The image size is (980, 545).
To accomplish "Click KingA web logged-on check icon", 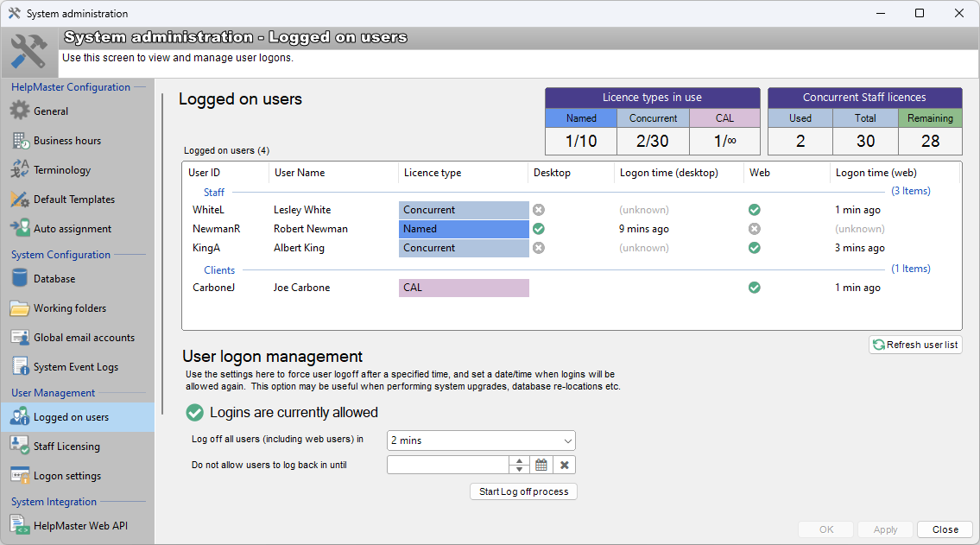I will [755, 248].
